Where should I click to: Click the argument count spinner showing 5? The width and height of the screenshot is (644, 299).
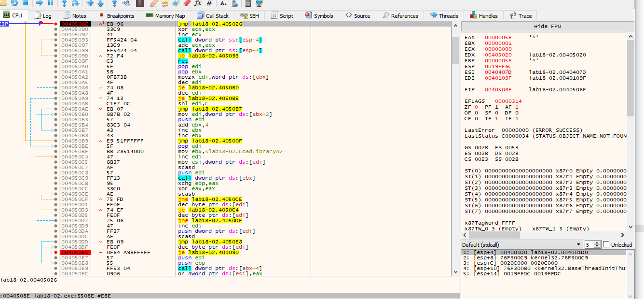coord(593,244)
